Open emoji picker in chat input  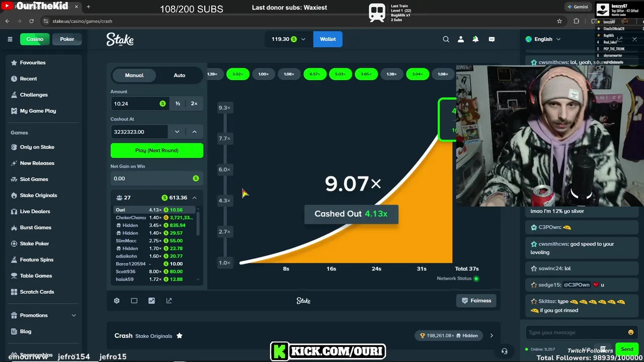(631, 332)
